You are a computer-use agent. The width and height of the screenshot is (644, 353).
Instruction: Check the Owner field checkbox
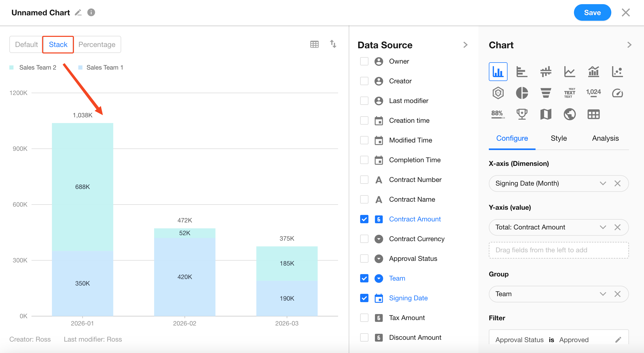364,61
